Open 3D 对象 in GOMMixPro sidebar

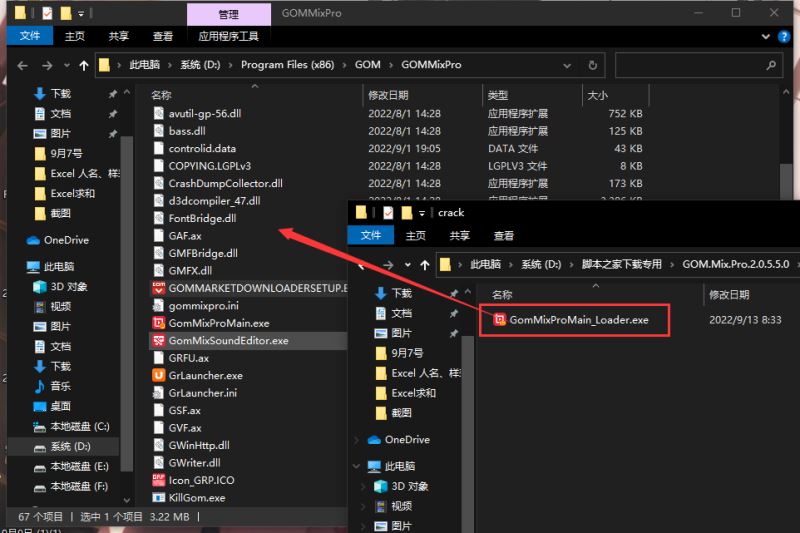coord(60,286)
